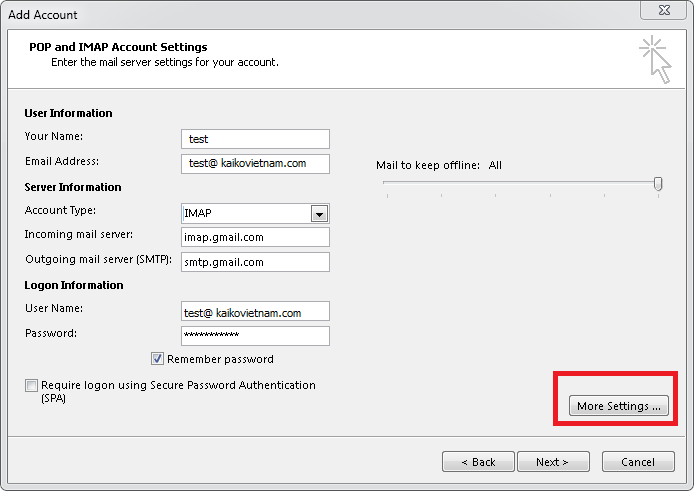Cancel the account setup

[638, 462]
